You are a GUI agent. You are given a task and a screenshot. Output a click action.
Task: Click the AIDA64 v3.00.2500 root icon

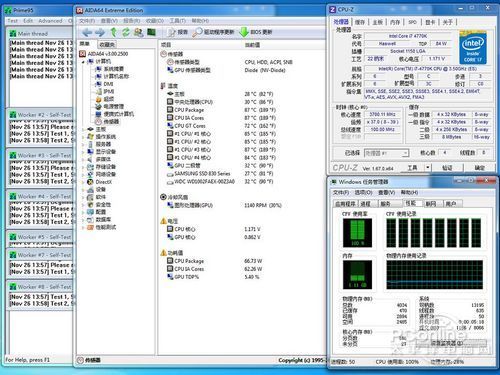coord(82,54)
